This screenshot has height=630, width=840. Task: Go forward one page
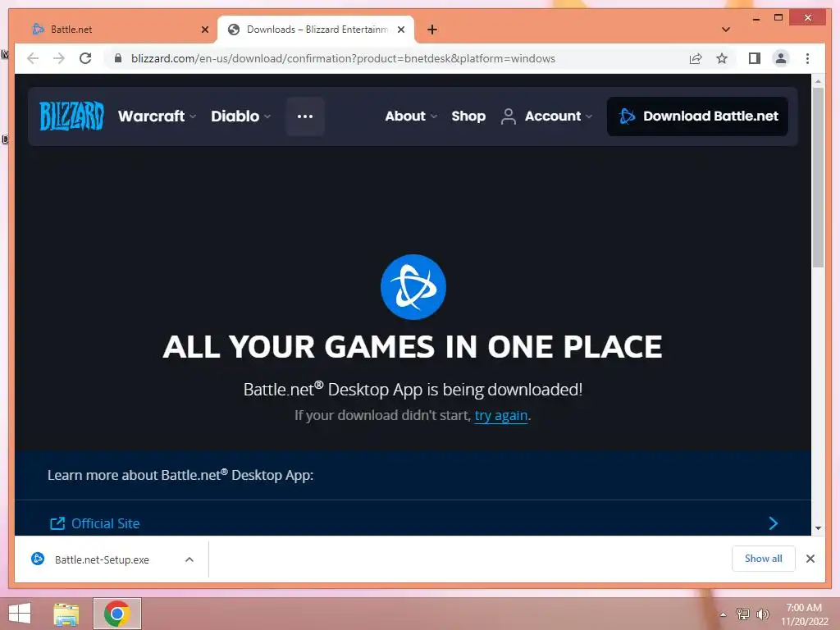tap(59, 58)
